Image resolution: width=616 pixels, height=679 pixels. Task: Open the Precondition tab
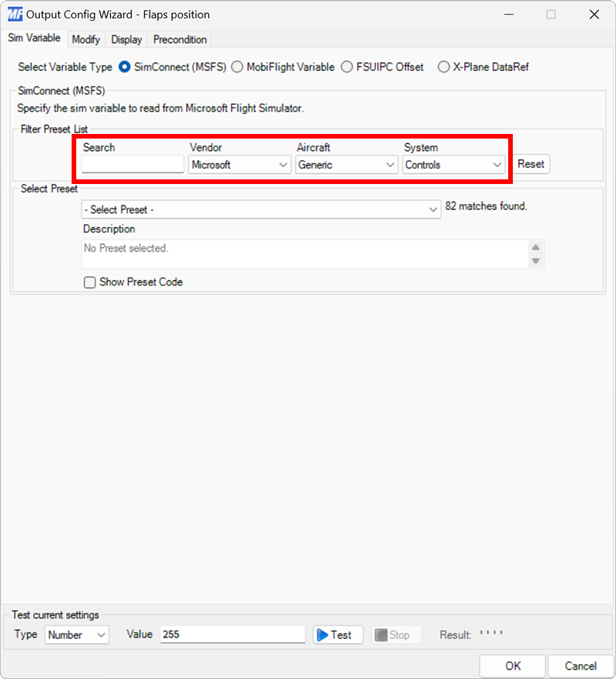(179, 39)
